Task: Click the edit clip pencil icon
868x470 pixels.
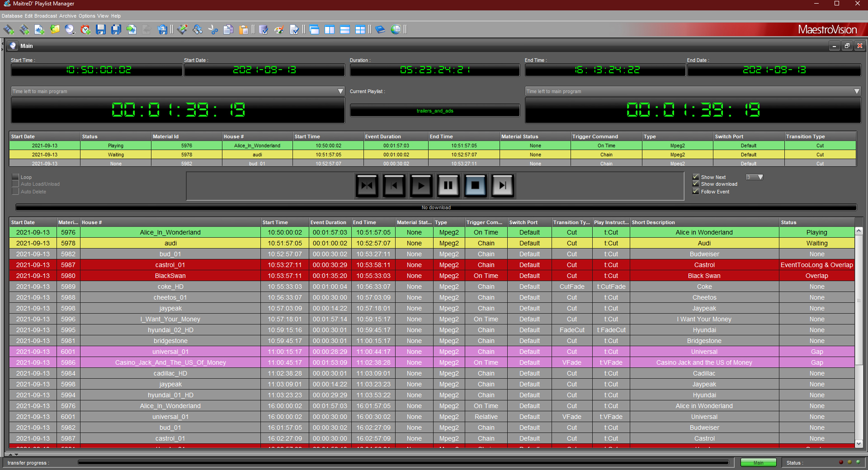Action: 182,30
